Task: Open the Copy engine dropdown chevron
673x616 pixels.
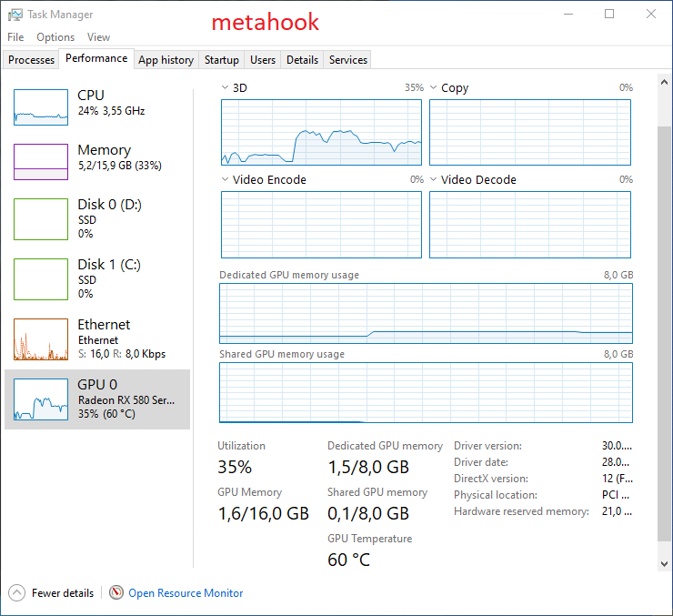Action: (434, 87)
